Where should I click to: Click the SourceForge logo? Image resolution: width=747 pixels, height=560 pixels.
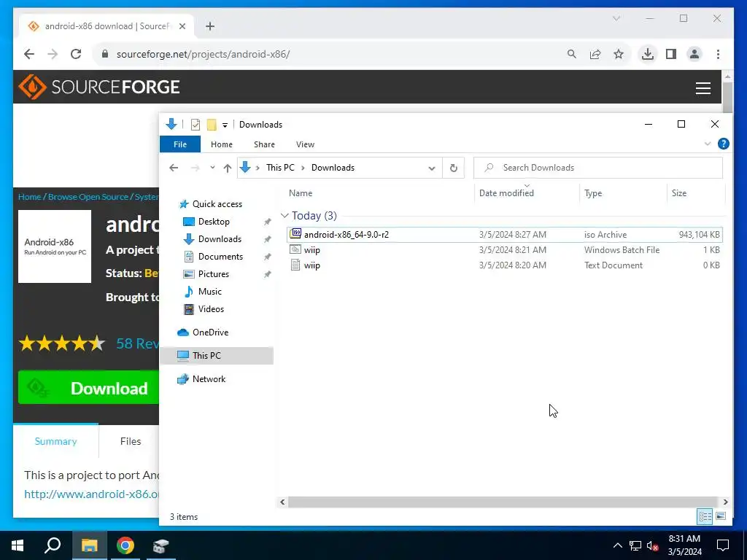(99, 87)
